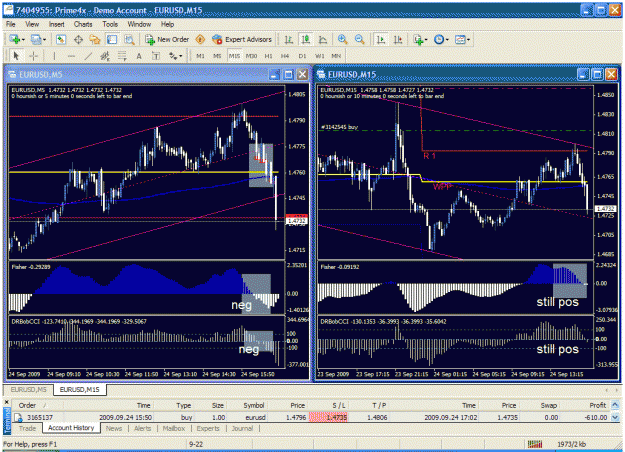The image size is (625, 452).
Task: Open the Profiles dropdown in toolbar
Action: click(x=39, y=39)
